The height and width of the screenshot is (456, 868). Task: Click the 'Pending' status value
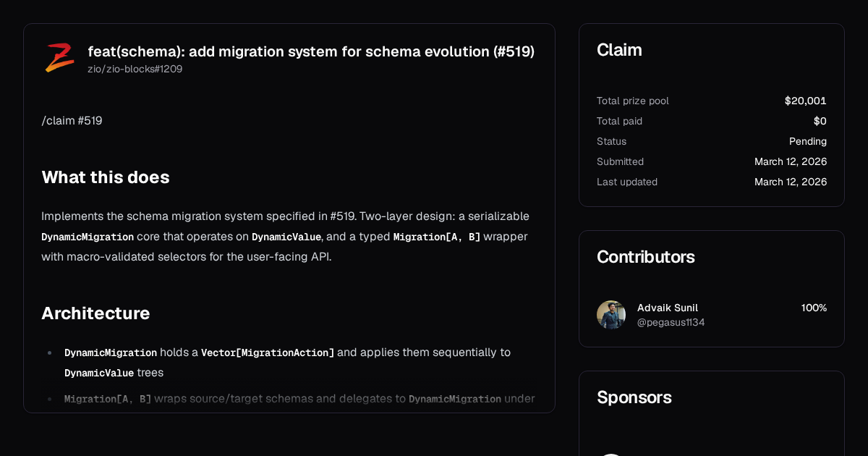click(x=808, y=141)
